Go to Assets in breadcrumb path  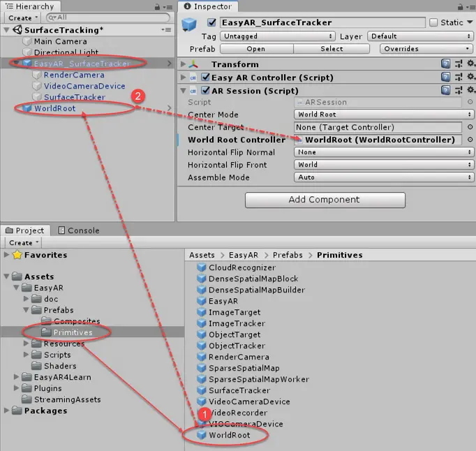[202, 255]
